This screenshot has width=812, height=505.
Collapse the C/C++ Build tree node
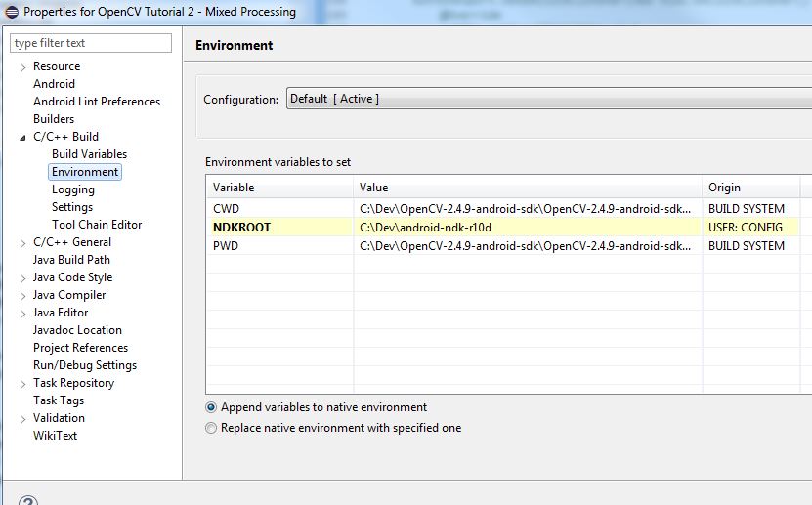22,138
